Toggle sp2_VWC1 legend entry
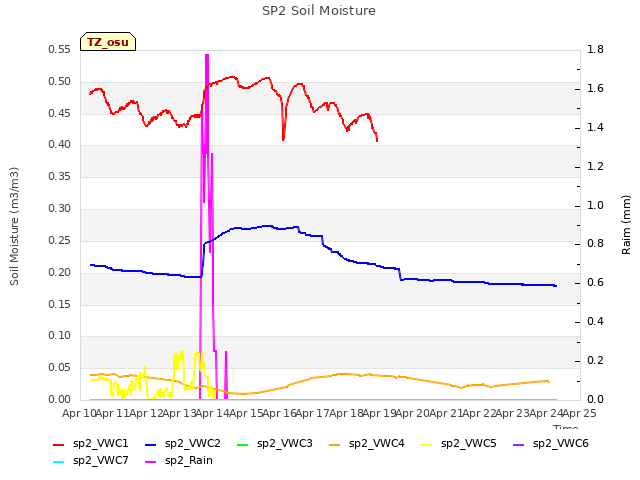 [91, 444]
